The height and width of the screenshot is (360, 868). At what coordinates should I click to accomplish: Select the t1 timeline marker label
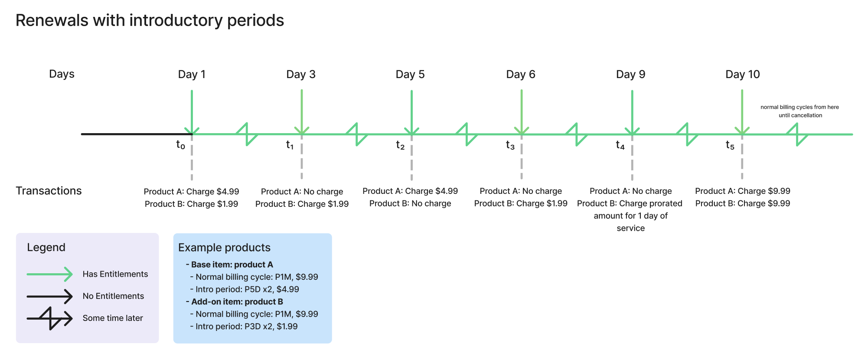click(290, 145)
